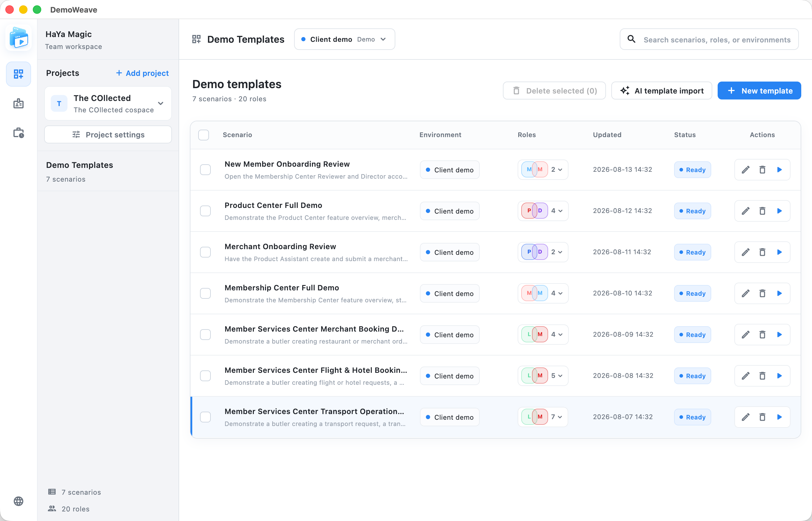Screen dimensions: 812x521
Task: Open the Client demo environment dropdown
Action: pyautogui.click(x=345, y=39)
